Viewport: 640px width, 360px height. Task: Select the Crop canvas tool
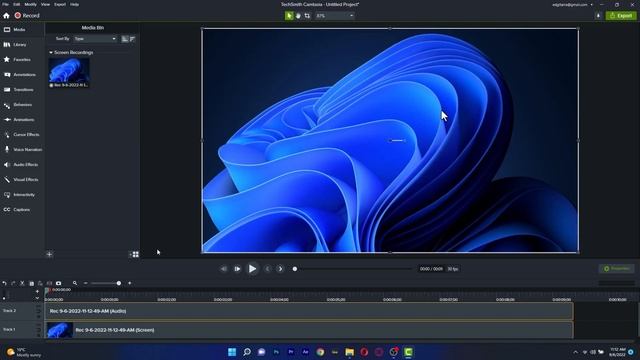307,16
